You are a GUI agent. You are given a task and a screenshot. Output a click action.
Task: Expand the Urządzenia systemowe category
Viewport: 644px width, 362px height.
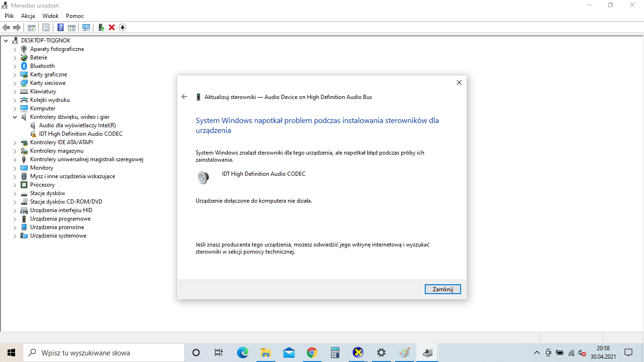[15, 235]
